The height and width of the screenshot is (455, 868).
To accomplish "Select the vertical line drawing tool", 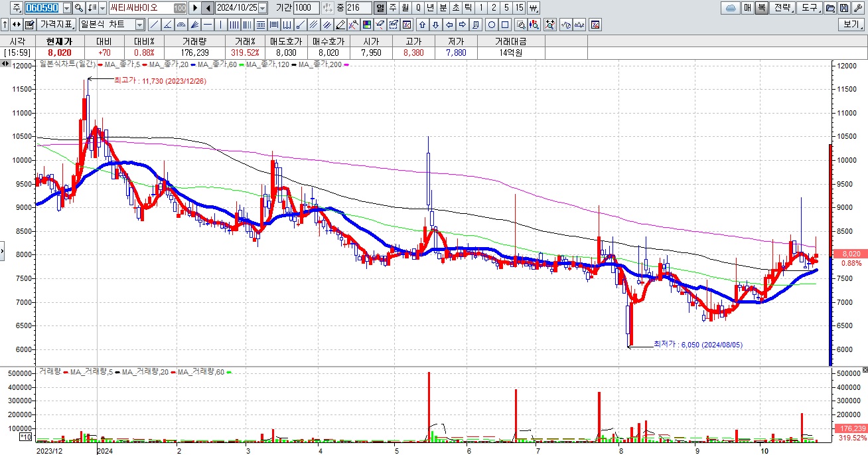I will click(220, 25).
